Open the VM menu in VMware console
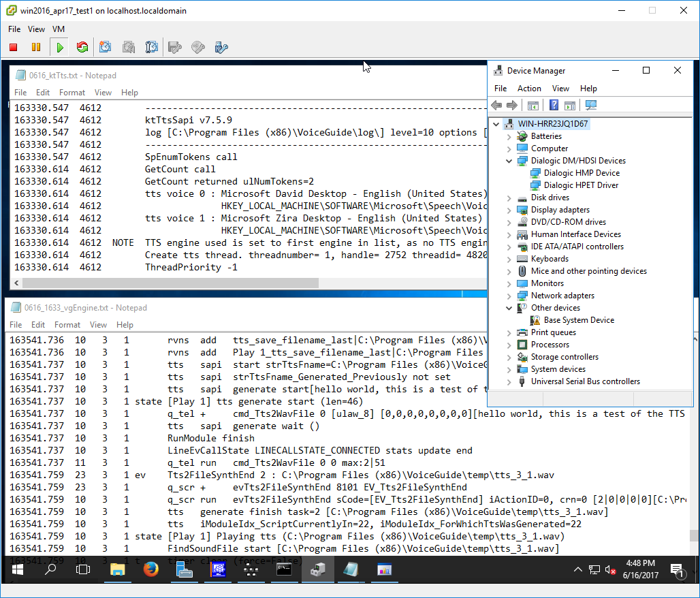 pyautogui.click(x=59, y=29)
